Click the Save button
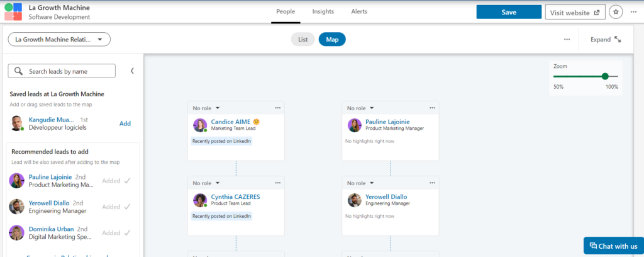Viewport: 644px width, 257px height. pos(509,12)
